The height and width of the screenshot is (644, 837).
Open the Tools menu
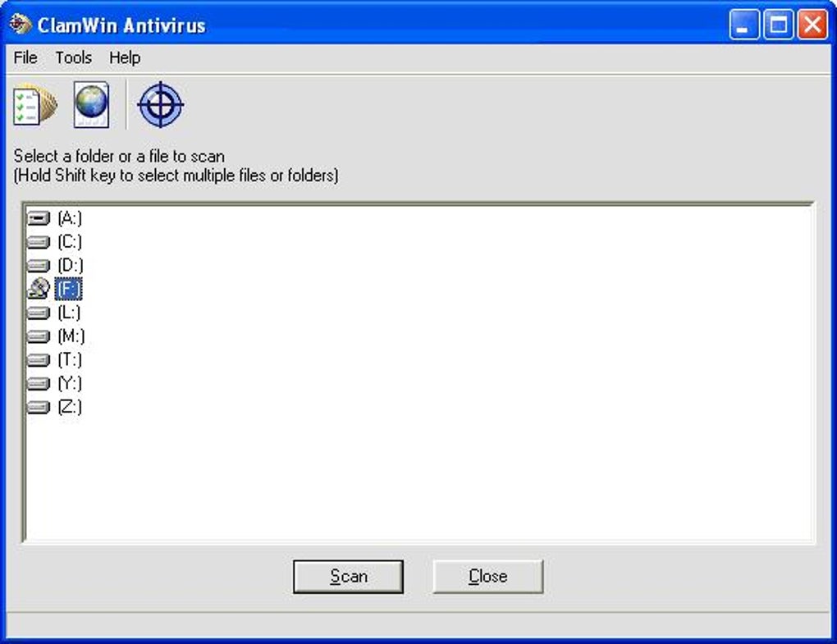74,57
